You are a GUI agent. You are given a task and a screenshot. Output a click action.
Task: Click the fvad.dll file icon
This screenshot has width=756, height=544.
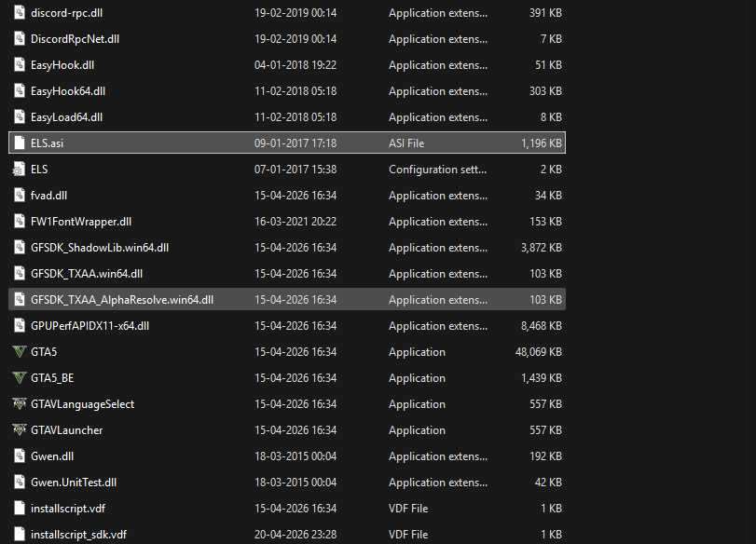pyautogui.click(x=20, y=195)
